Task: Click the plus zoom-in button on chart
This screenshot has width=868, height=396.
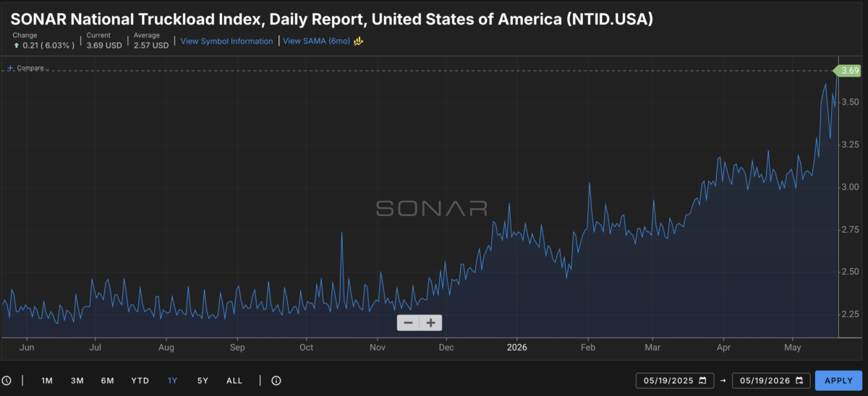Action: click(431, 323)
